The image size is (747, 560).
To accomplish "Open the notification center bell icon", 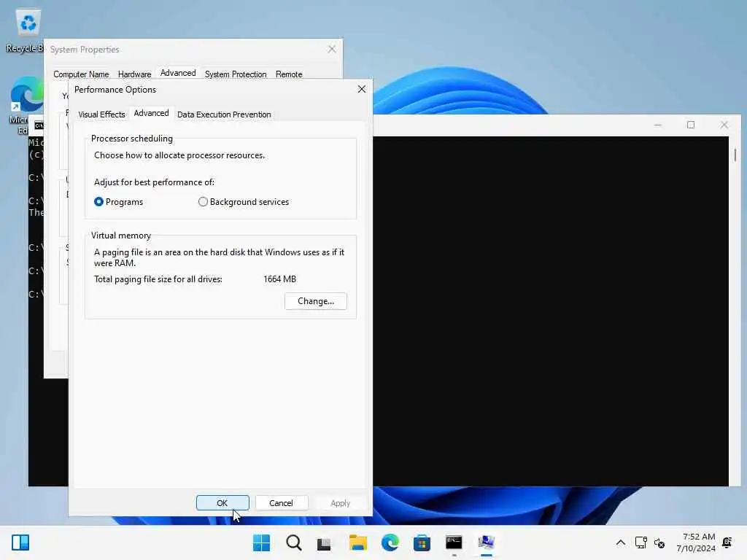I will pos(727,542).
